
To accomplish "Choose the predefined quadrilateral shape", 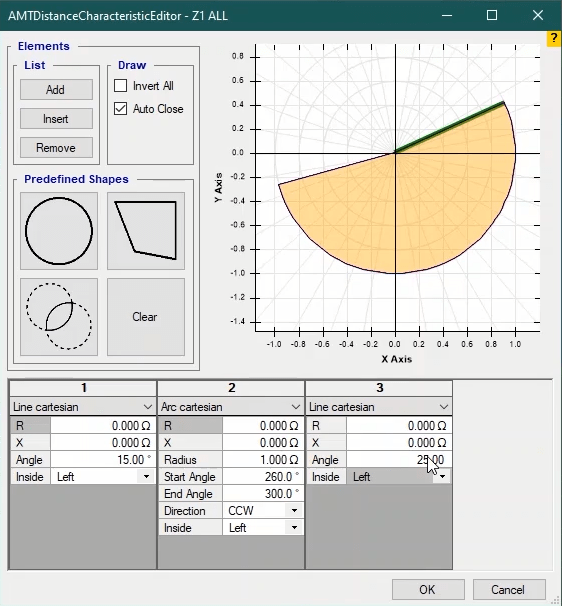I will tap(146, 231).
